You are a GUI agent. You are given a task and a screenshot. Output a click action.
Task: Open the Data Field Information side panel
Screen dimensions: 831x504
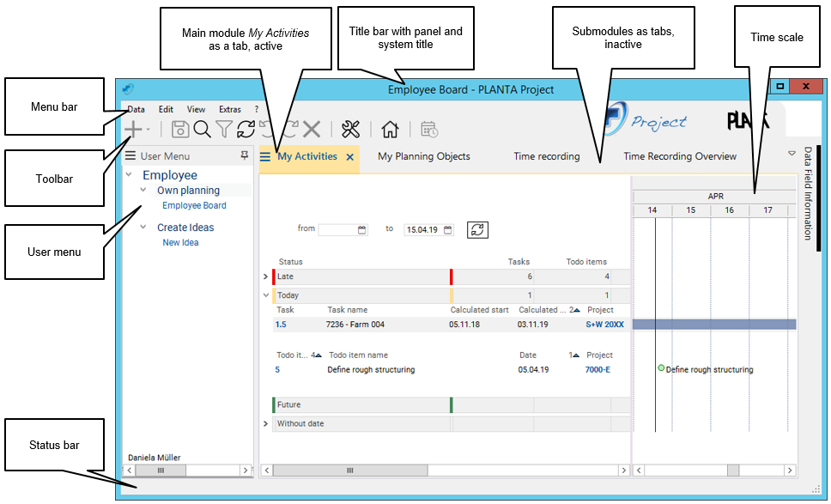(808, 193)
